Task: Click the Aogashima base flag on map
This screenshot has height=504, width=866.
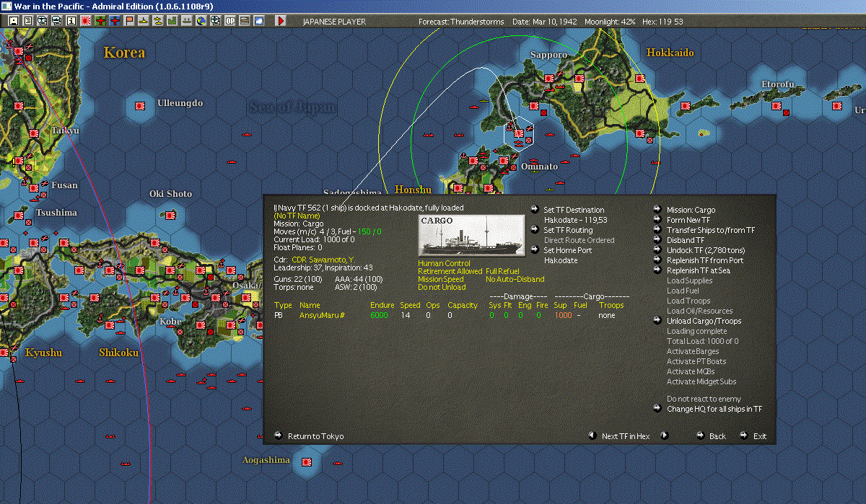Action: (x=306, y=461)
